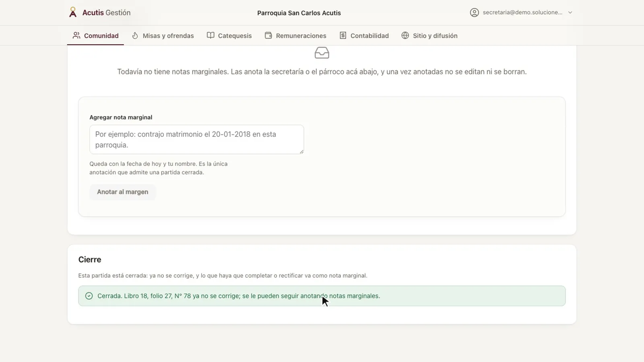Click the 'Cerrada. Libro 18, folio 27' status message
This screenshot has height=362, width=644.
(x=239, y=296)
